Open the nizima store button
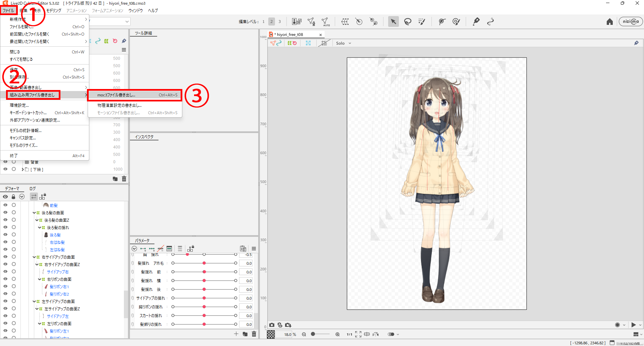 click(x=631, y=21)
